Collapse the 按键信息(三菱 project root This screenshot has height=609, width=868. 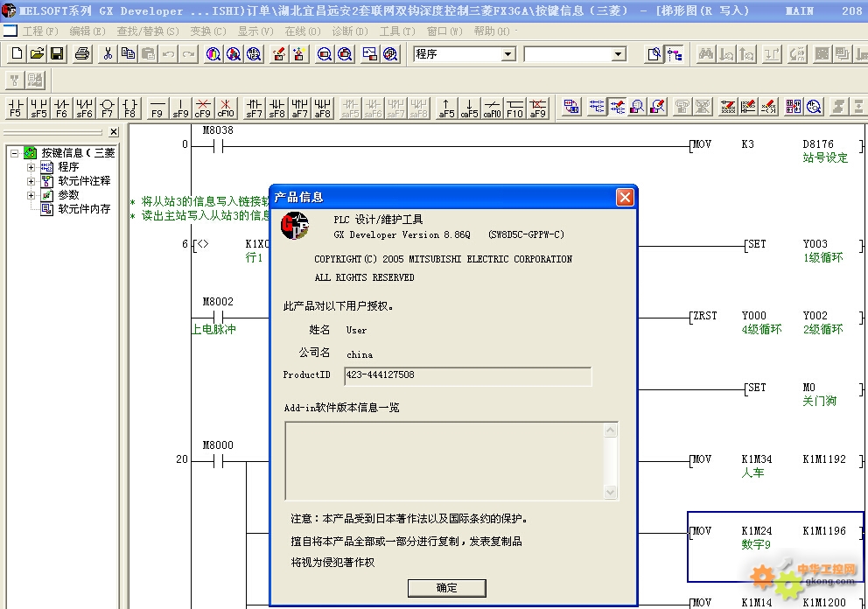click(14, 153)
